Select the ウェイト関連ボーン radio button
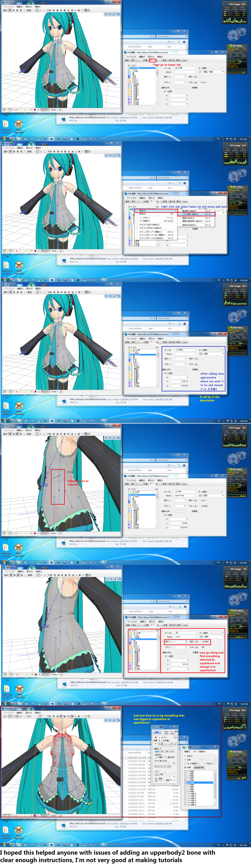Viewport: 251px width, 868px height. pos(185,763)
